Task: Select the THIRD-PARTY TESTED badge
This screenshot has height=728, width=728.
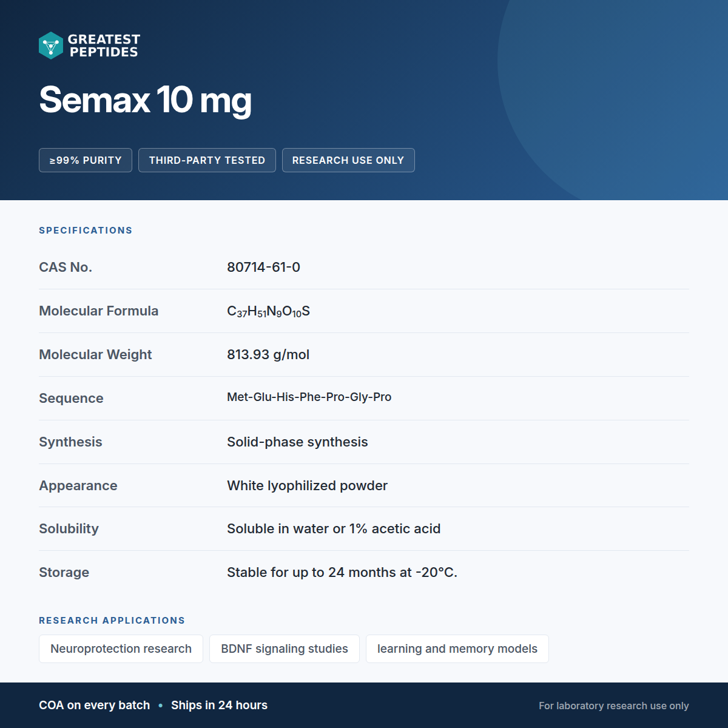Action: click(x=207, y=160)
